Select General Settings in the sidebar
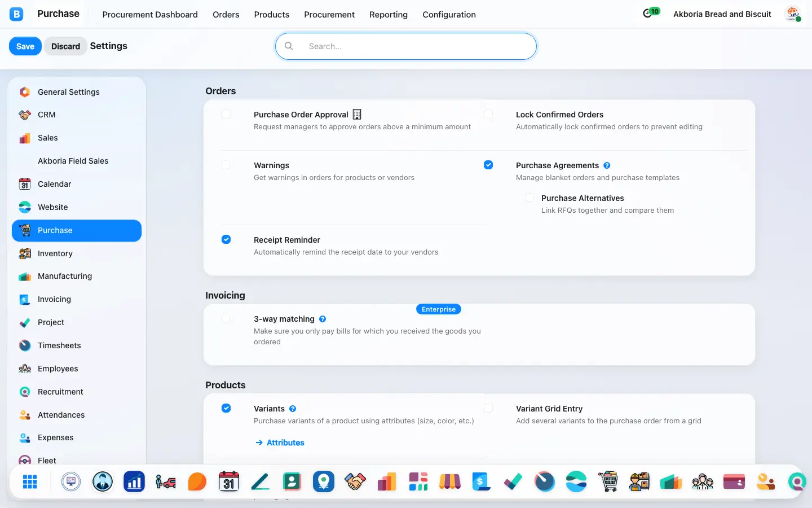Screen dimensions: 812x508 [x=77, y=92]
